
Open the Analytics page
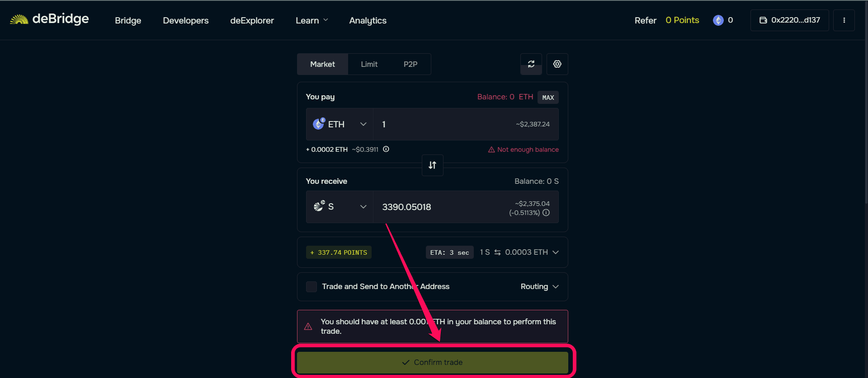click(x=368, y=20)
